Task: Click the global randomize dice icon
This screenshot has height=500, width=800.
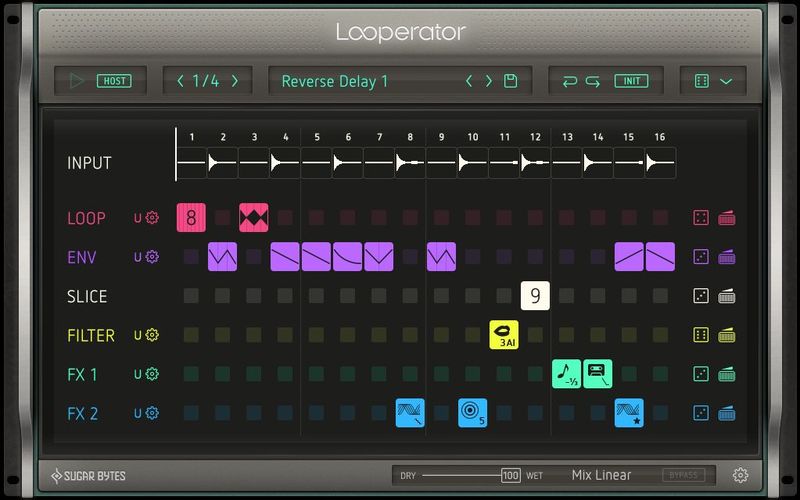Action: coord(702,81)
